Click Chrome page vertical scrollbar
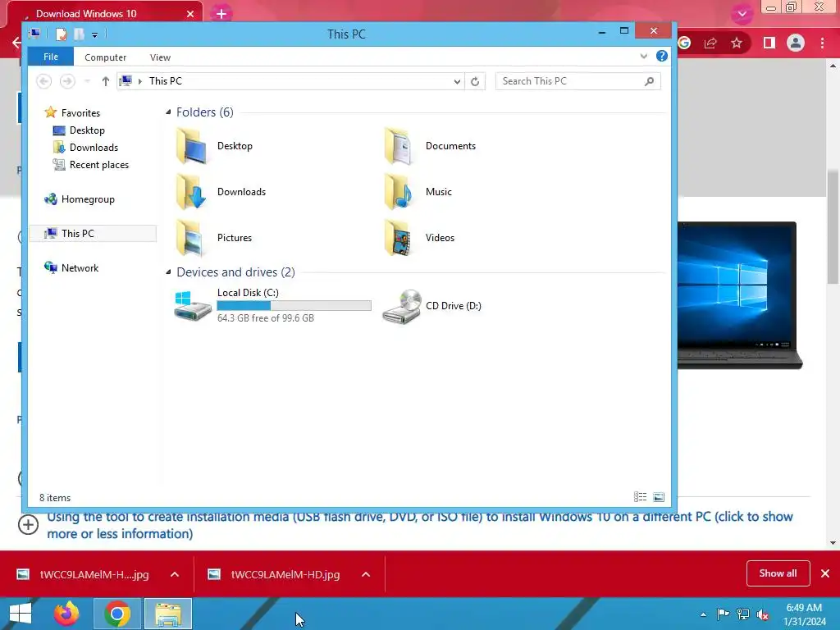The image size is (840, 630). [833, 226]
